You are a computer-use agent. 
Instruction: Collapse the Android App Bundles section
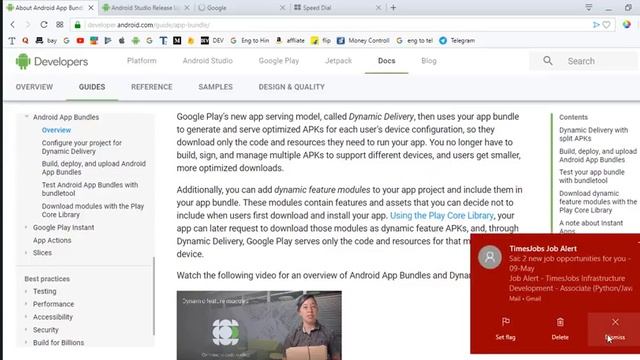(27, 117)
